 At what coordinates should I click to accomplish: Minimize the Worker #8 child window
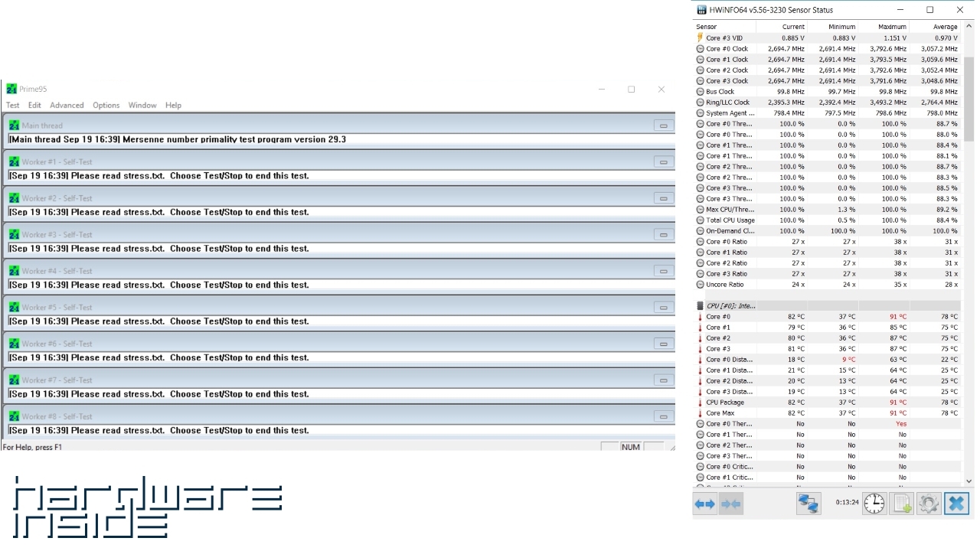pos(663,416)
